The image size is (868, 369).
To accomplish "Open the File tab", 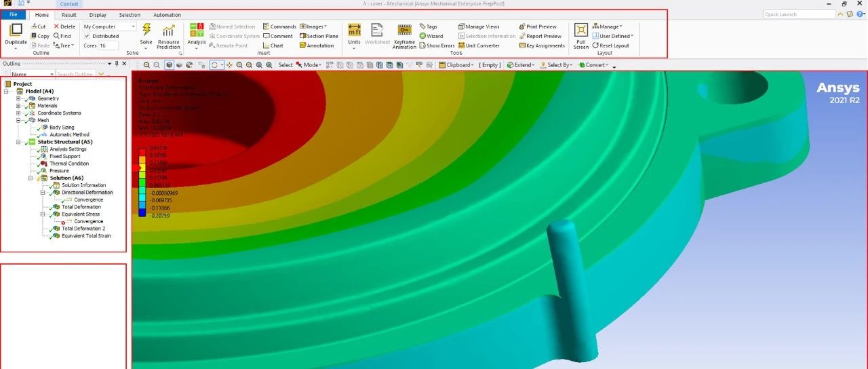I will [x=13, y=14].
